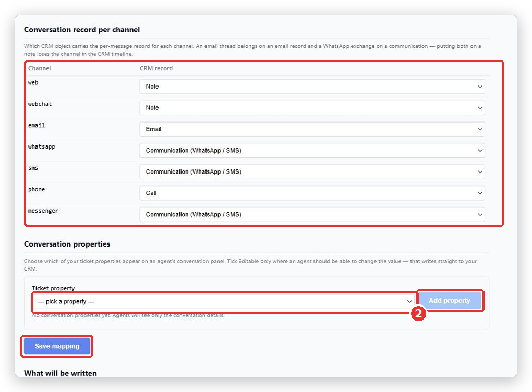Open the sms channel CRM record dropdown
This screenshot has height=392, width=532.
312,172
